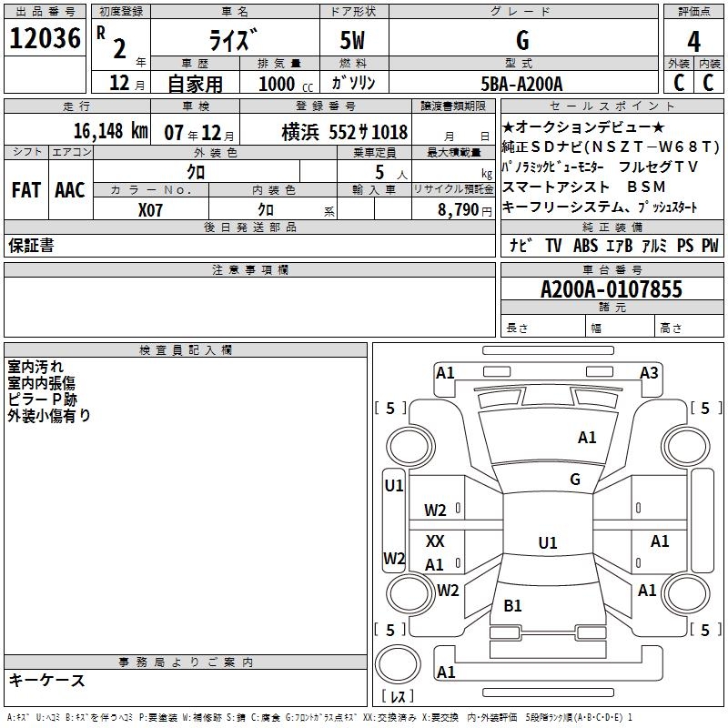Image resolution: width=728 pixels, height=728 pixels.
Task: Select registration number 横浜 552サ1018
Action: pyautogui.click(x=345, y=132)
